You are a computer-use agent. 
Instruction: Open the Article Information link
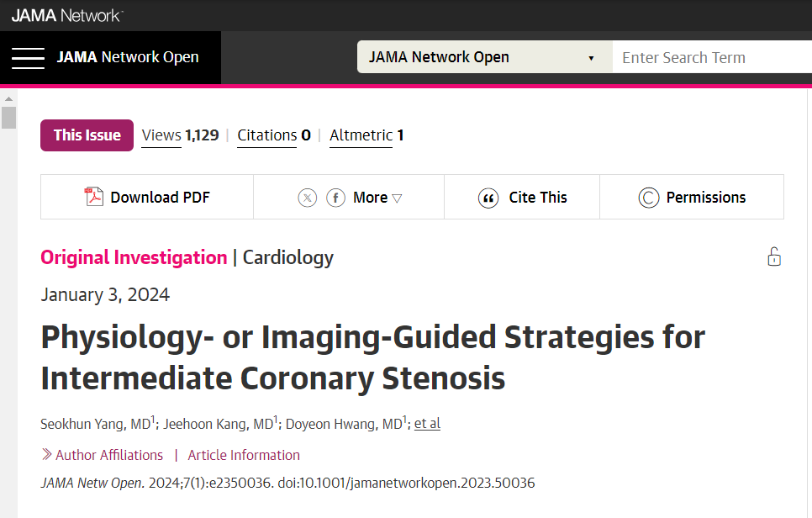click(x=244, y=455)
